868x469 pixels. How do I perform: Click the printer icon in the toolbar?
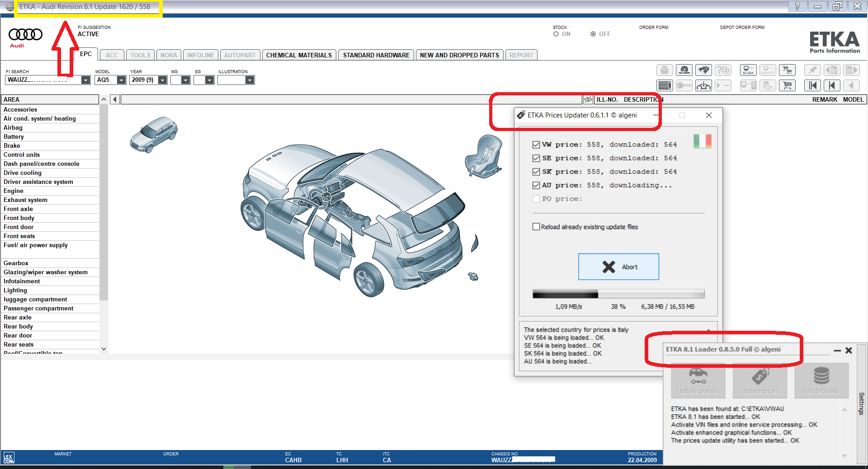(664, 70)
